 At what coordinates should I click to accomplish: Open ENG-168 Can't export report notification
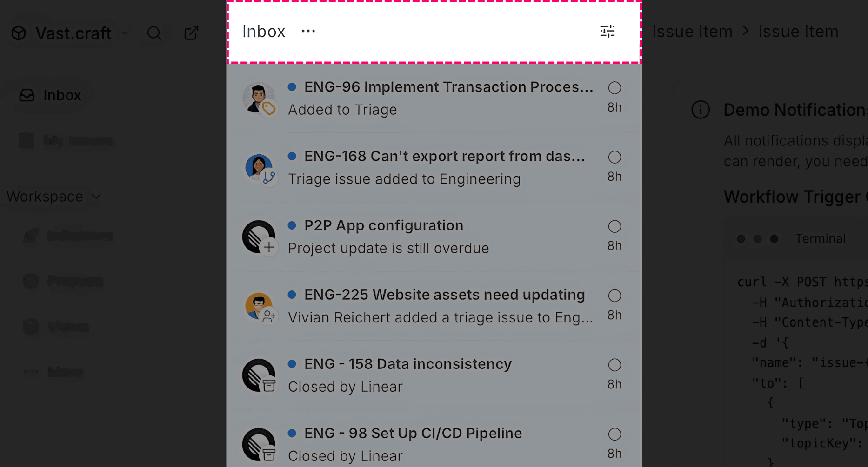point(434,167)
